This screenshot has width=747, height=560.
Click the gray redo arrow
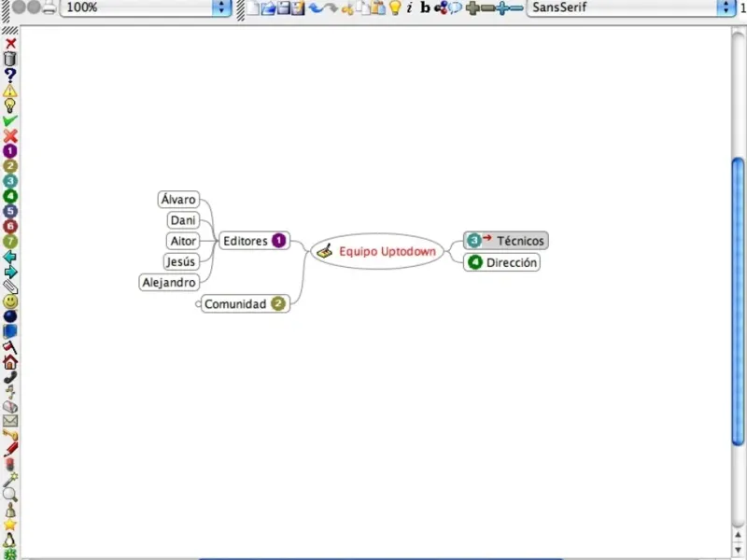click(331, 7)
